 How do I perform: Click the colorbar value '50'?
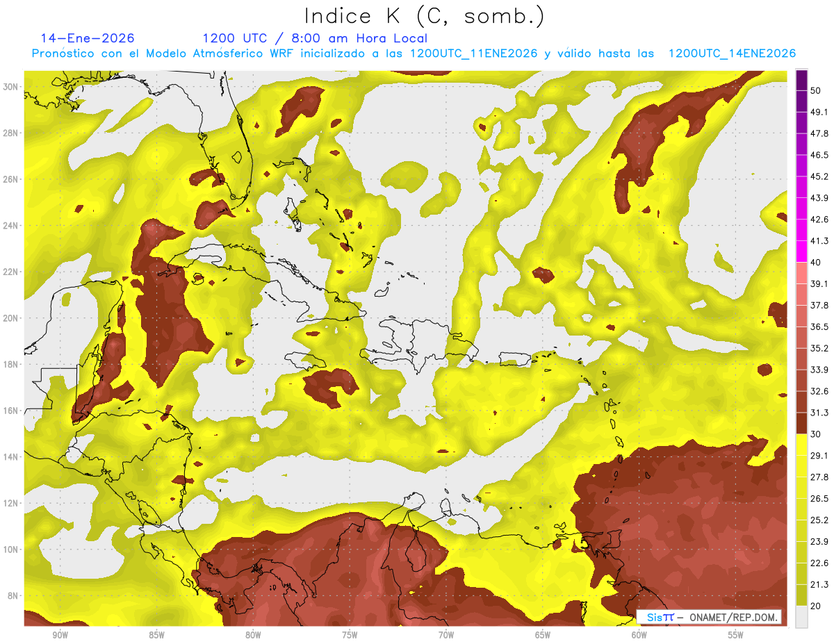(817, 90)
